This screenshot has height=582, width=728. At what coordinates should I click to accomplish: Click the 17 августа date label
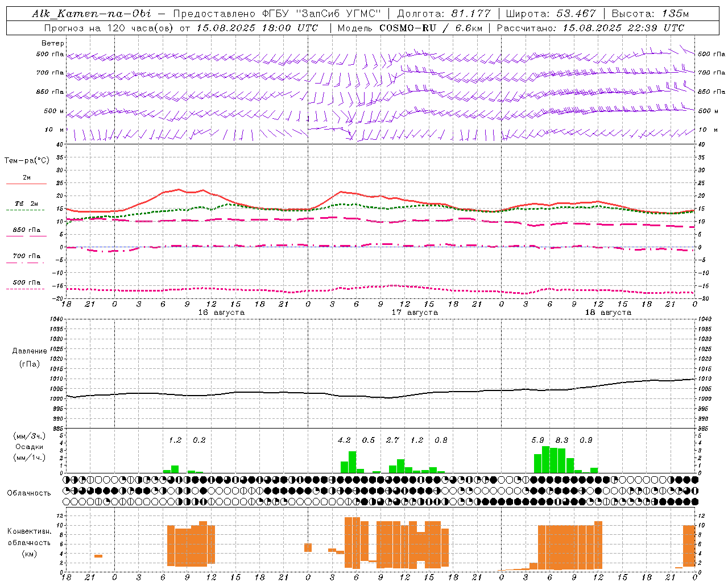click(x=415, y=313)
